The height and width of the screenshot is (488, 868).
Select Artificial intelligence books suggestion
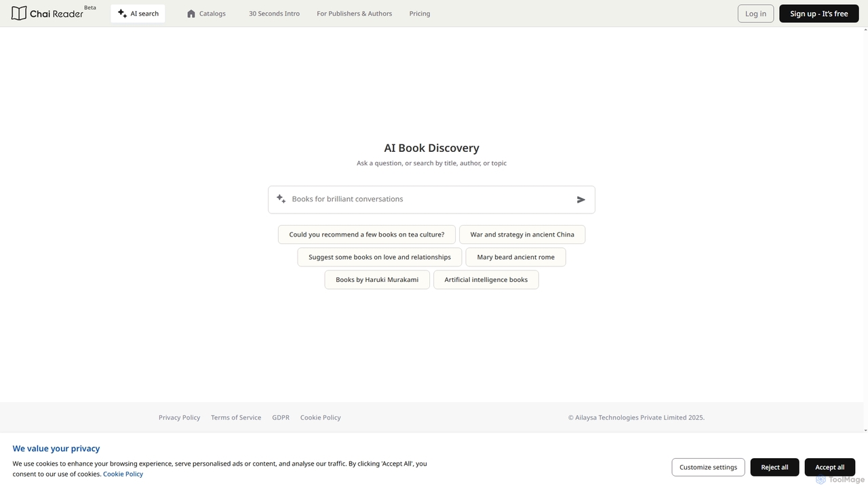pyautogui.click(x=486, y=280)
